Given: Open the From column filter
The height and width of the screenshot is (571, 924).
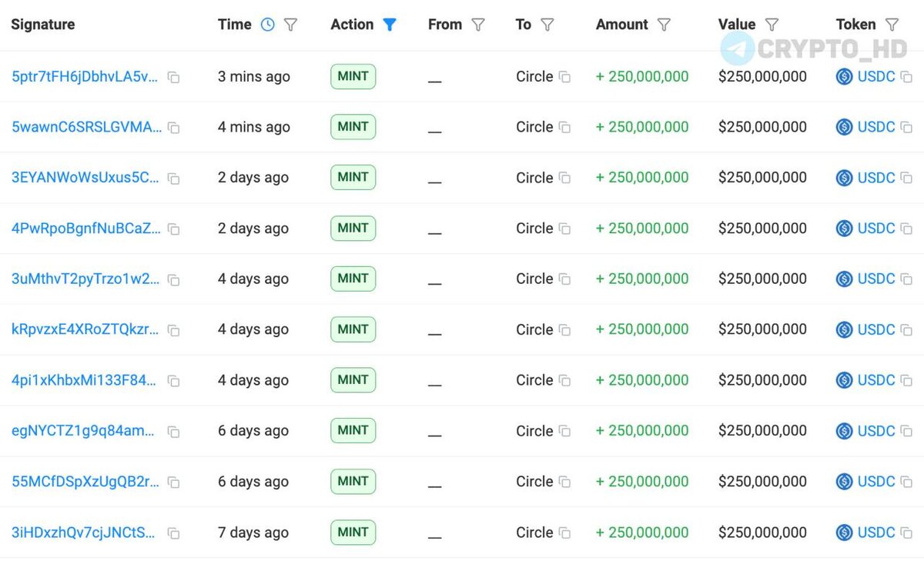Looking at the screenshot, I should (x=478, y=25).
